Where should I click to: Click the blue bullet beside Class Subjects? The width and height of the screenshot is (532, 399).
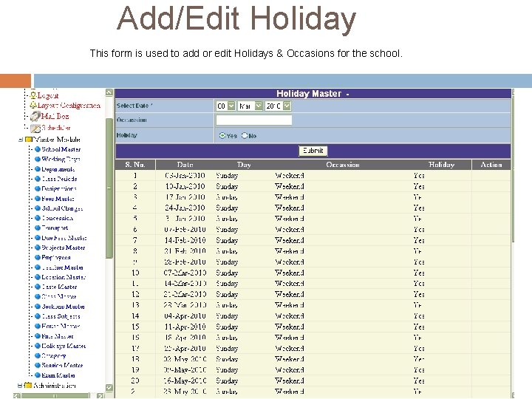[x=38, y=316]
